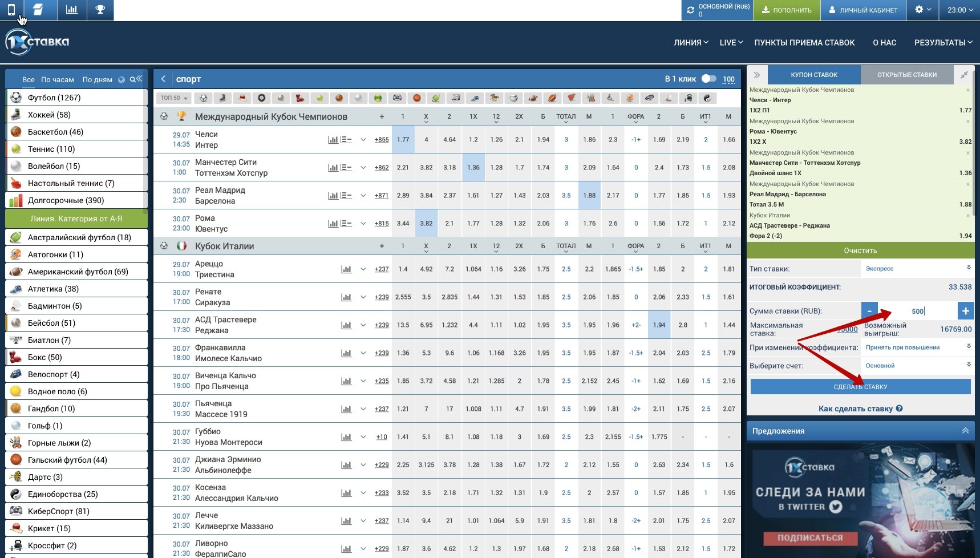Select 1.77 odds for Челси win
The height and width of the screenshot is (558, 980).
point(403,140)
